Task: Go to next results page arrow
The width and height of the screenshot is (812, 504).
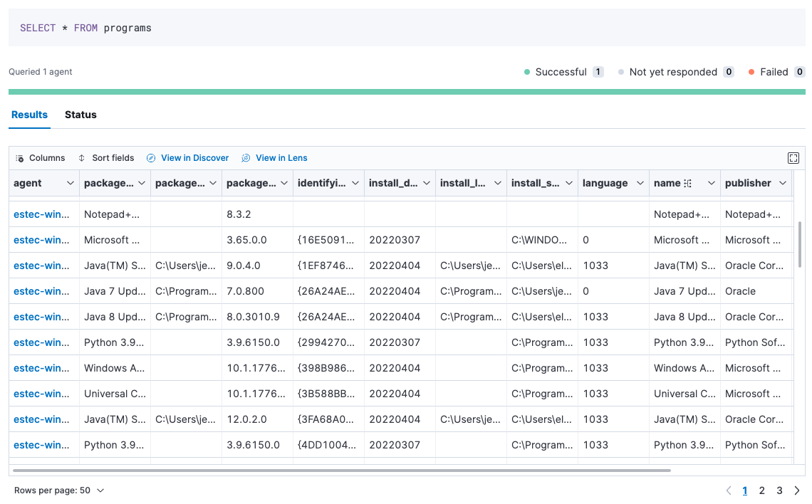Action: pyautogui.click(x=797, y=490)
